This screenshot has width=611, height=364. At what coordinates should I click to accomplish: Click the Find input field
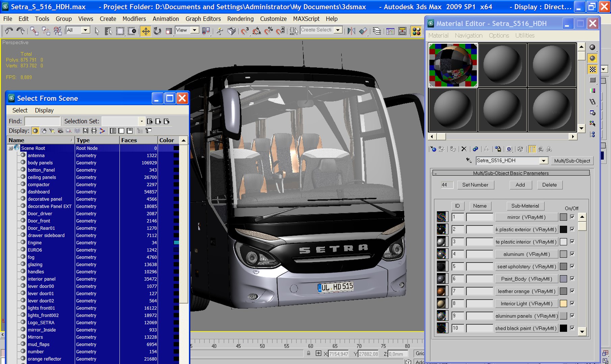(42, 121)
